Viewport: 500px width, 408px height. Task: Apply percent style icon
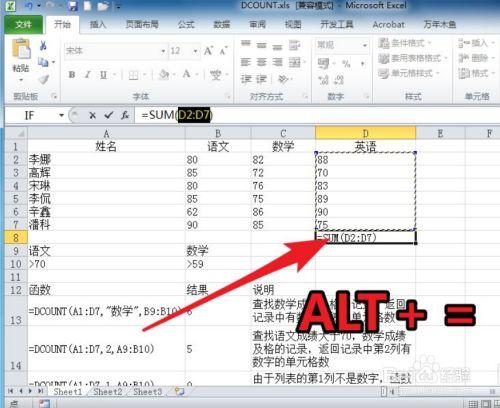tap(347, 63)
